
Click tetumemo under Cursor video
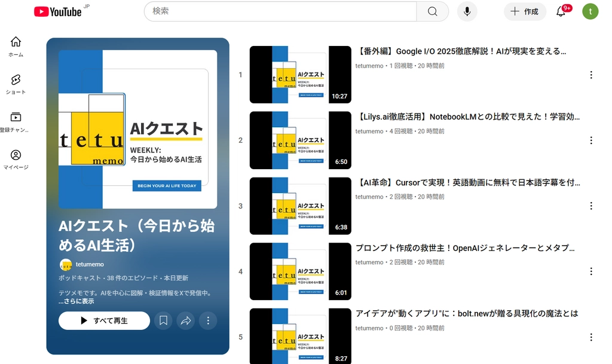coord(369,197)
